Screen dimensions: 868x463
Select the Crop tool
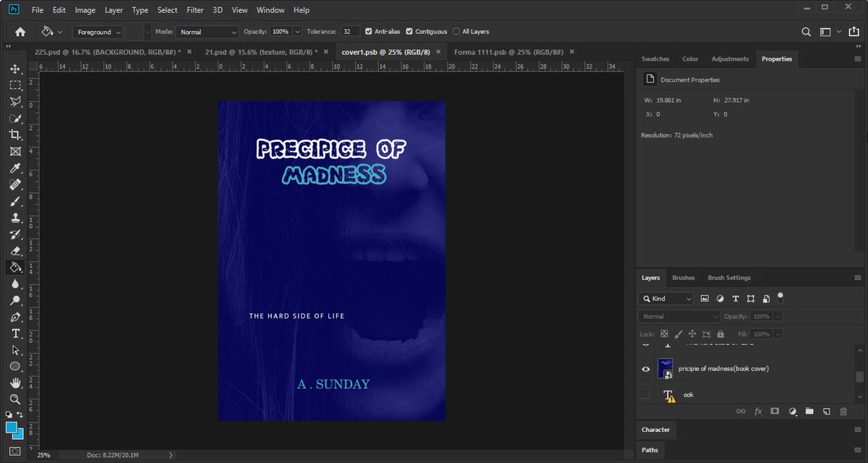(15, 135)
